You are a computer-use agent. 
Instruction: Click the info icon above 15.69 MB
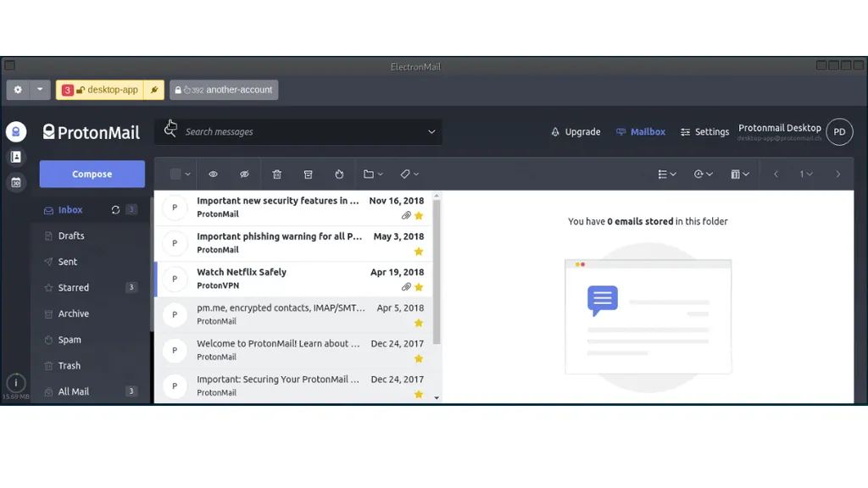point(16,383)
